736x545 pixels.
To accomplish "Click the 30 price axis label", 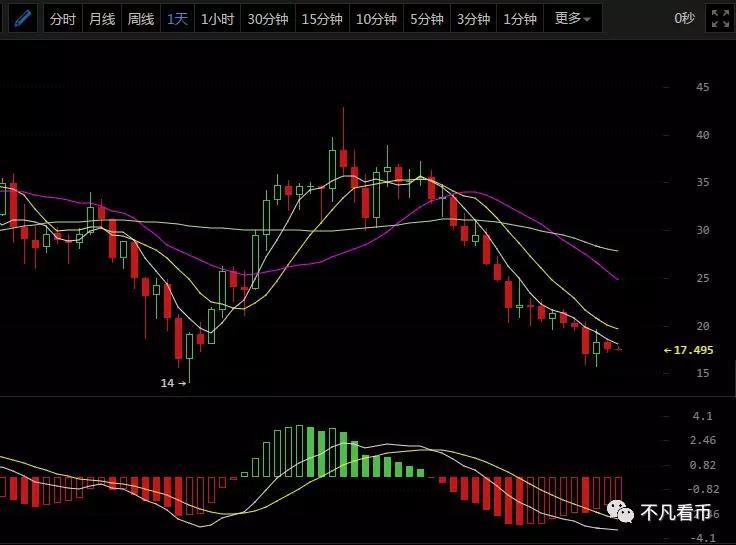I will (x=703, y=230).
